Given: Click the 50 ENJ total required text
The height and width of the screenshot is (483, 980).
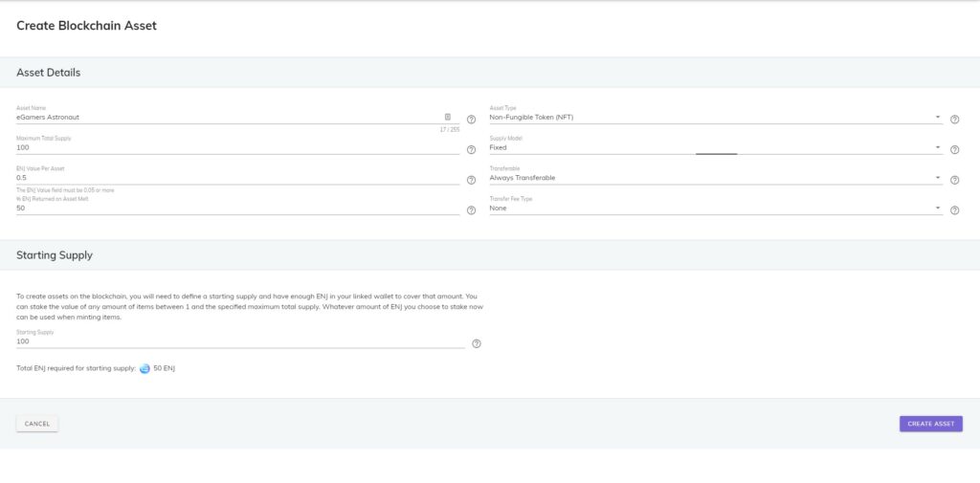Looking at the screenshot, I should click(165, 368).
